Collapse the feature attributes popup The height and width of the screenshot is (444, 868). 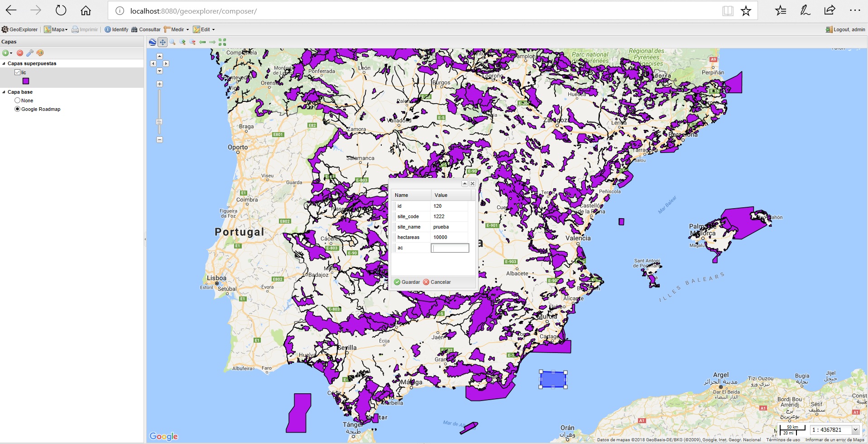point(465,183)
